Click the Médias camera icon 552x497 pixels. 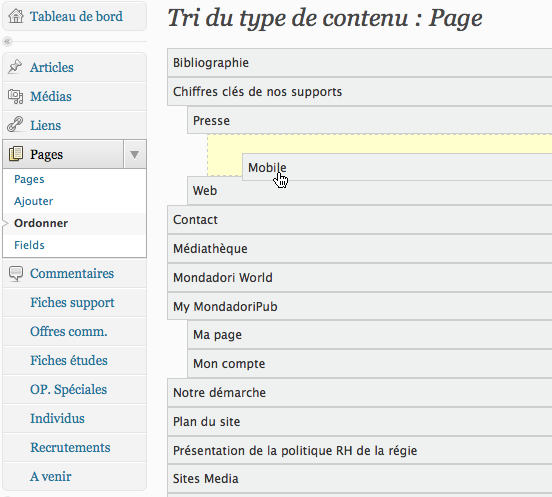point(15,96)
